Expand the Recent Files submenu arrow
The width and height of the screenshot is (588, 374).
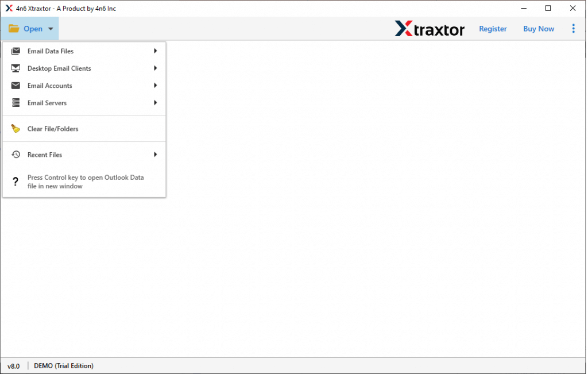(155, 154)
